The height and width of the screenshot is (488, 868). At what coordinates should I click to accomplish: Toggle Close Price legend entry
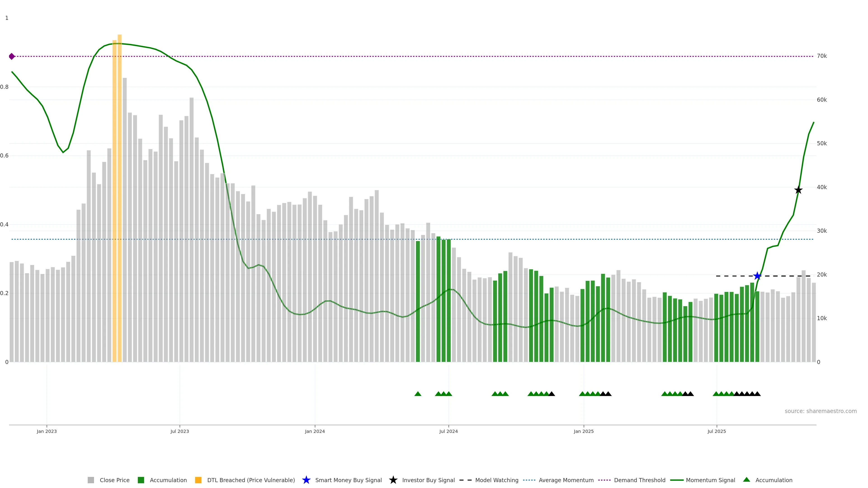[x=108, y=480]
